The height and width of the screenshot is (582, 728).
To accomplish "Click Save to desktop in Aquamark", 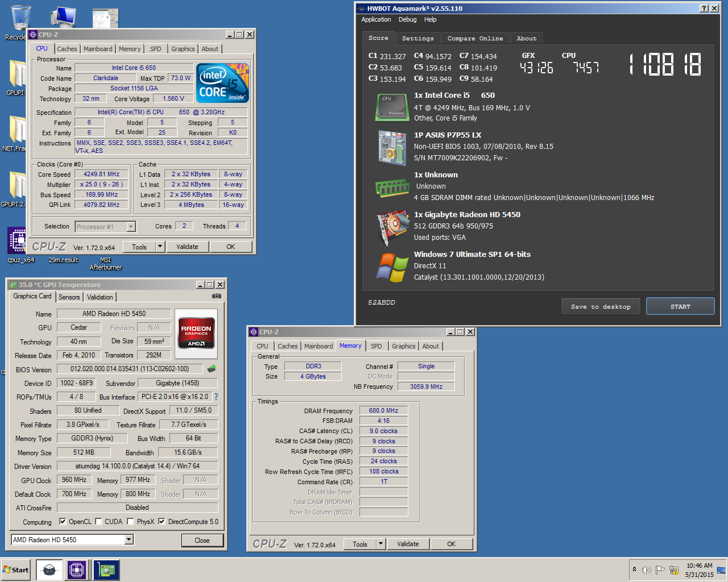I will [601, 306].
